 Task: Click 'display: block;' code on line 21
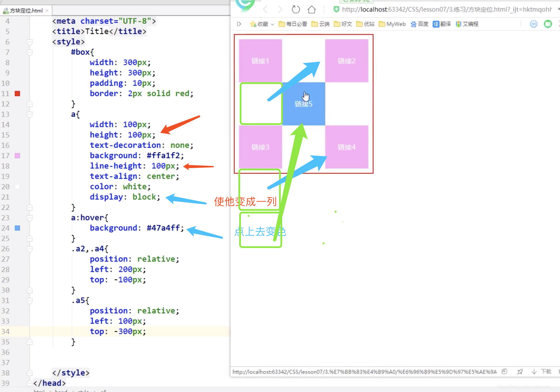coord(125,197)
